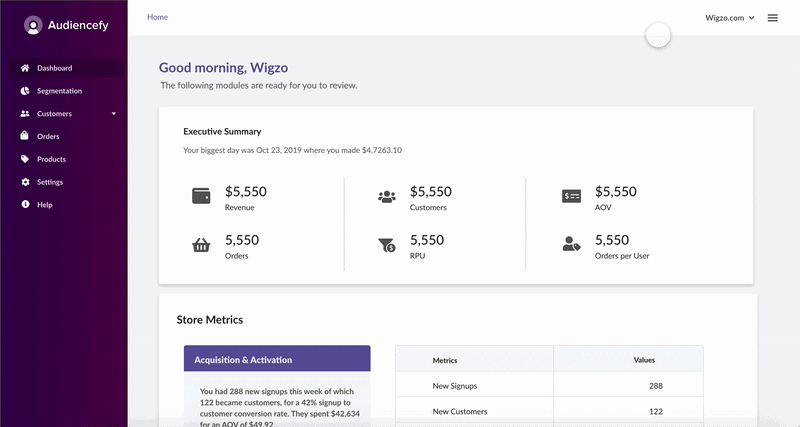Image resolution: width=800 pixels, height=427 pixels.
Task: Click the New Signups table row label
Action: (455, 386)
